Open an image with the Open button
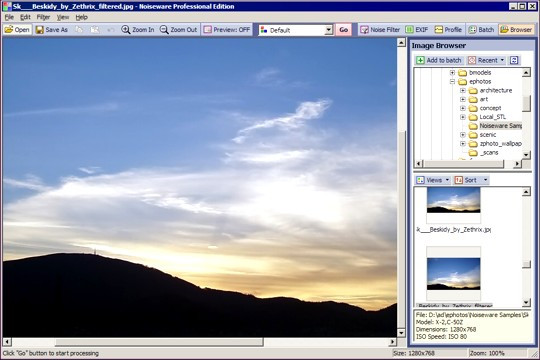 pyautogui.click(x=17, y=30)
